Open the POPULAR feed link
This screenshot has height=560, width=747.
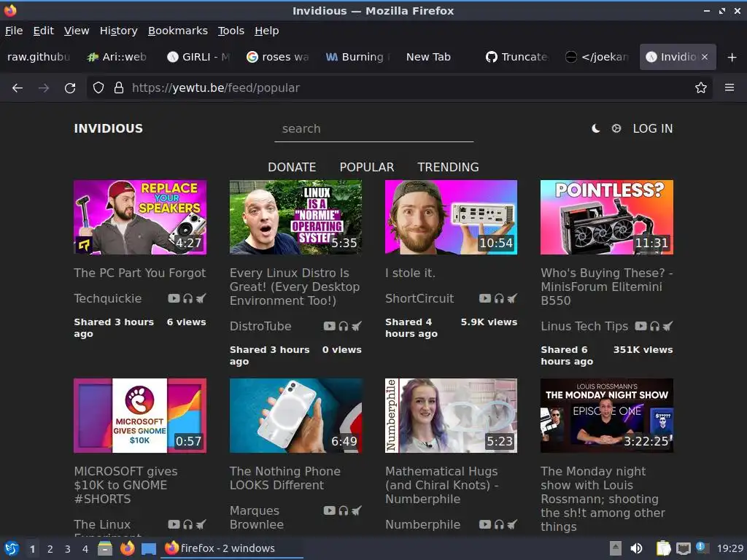367,167
